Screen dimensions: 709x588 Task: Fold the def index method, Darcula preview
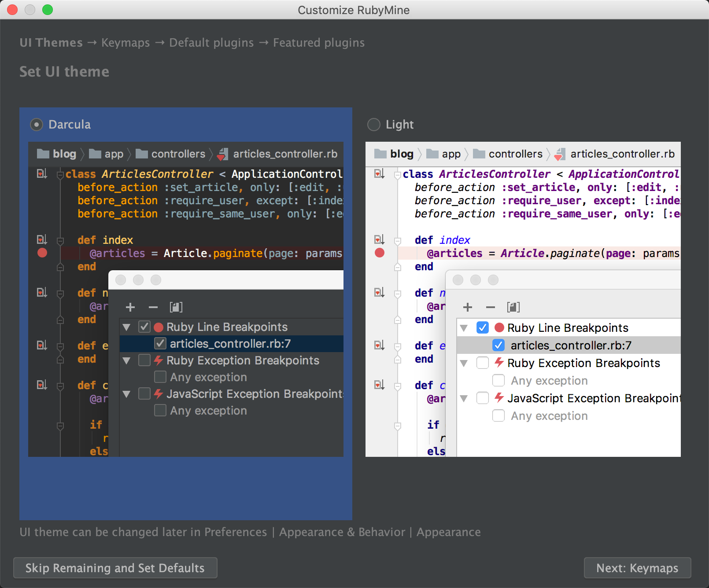tap(60, 241)
